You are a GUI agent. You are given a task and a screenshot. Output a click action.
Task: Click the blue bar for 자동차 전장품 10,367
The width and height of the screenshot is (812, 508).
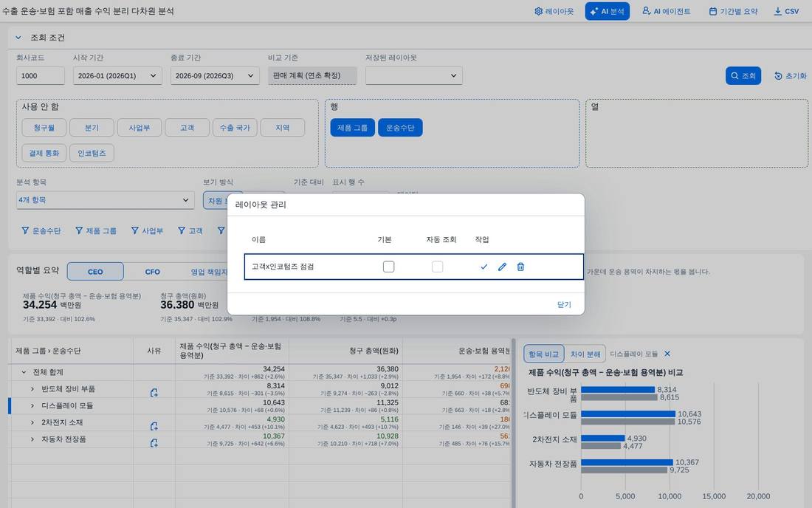point(627,462)
